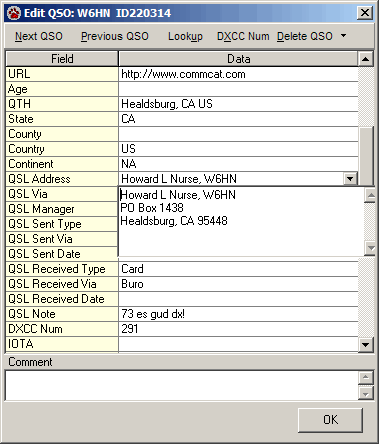Select the QTH field label
This screenshot has width=379, height=444.
click(x=62, y=104)
